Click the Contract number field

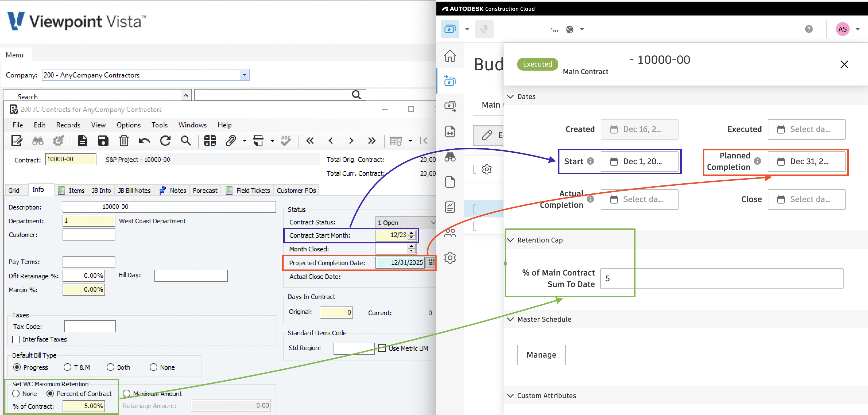(71, 159)
